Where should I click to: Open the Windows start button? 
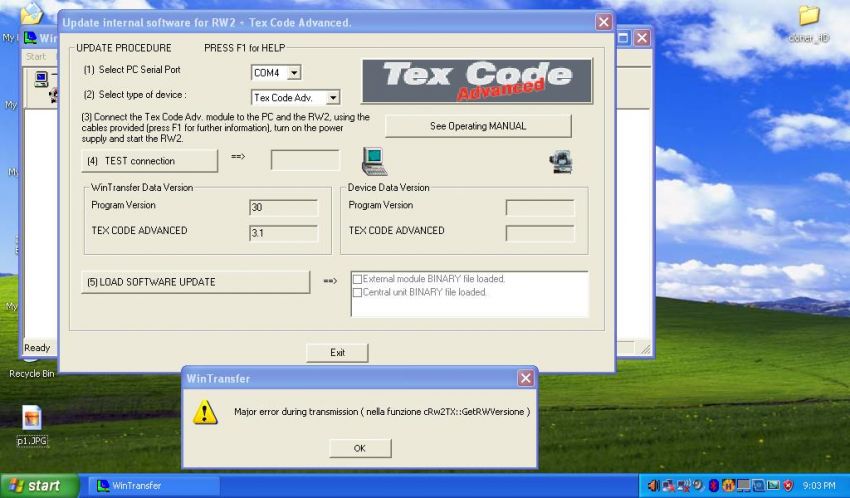tap(39, 486)
